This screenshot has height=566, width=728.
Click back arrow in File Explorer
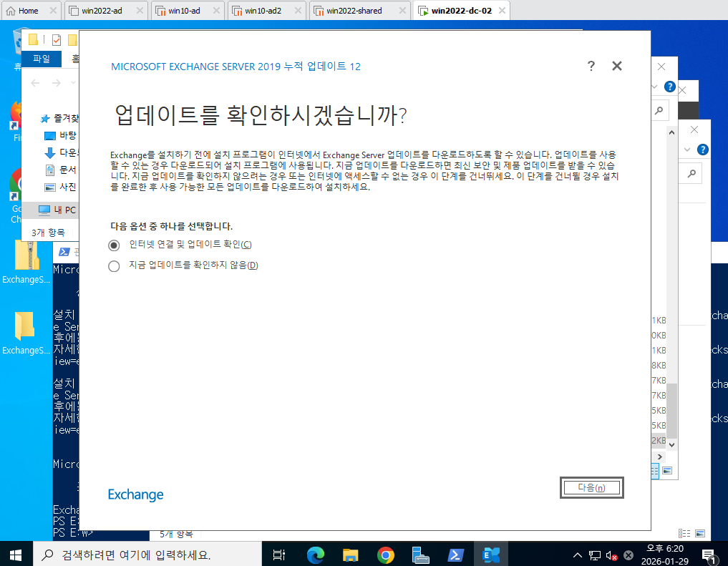[x=35, y=83]
